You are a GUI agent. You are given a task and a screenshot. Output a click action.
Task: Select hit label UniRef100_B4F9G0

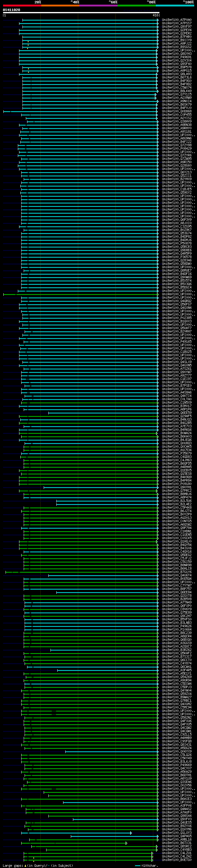[x=176, y=81]
